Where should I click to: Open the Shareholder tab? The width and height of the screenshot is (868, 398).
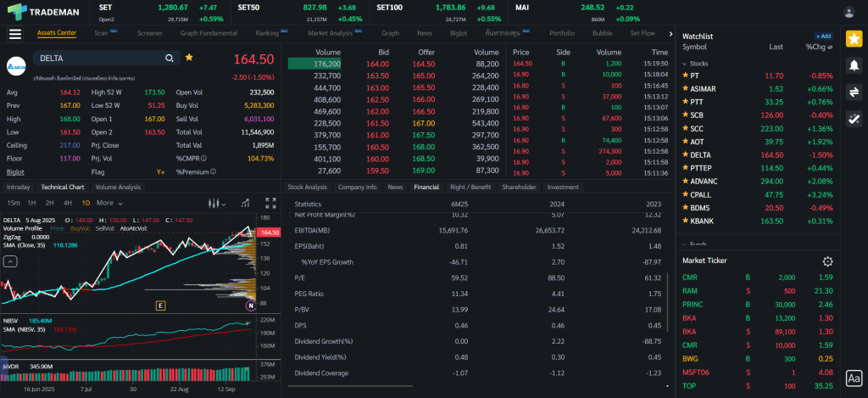519,188
